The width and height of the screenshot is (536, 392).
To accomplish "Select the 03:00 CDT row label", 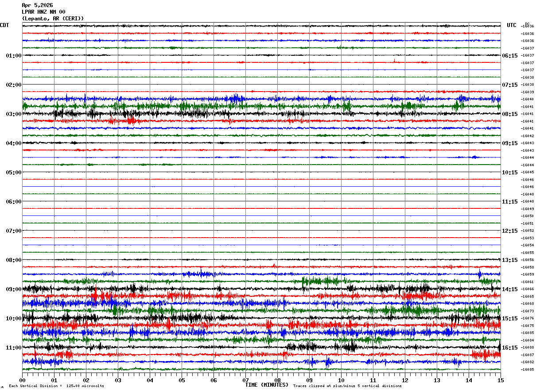I will (x=14, y=114).
